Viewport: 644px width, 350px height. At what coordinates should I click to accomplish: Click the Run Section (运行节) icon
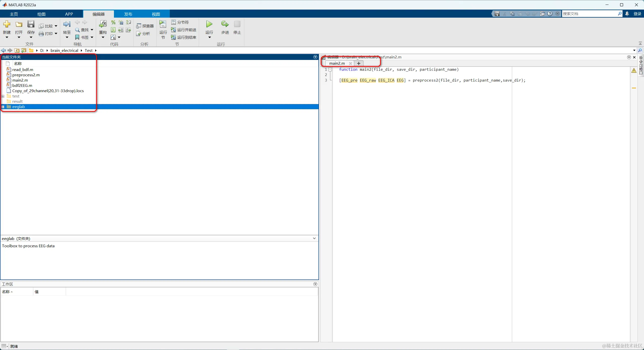pyautogui.click(x=163, y=24)
